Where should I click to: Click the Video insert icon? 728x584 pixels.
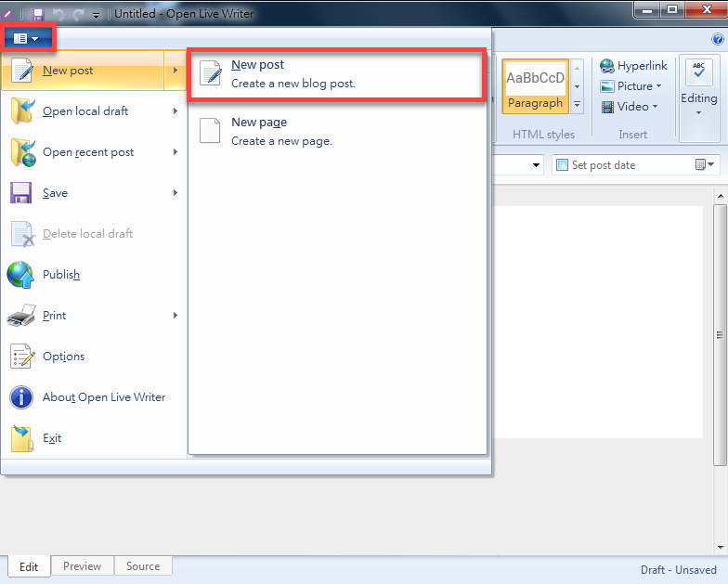(607, 108)
